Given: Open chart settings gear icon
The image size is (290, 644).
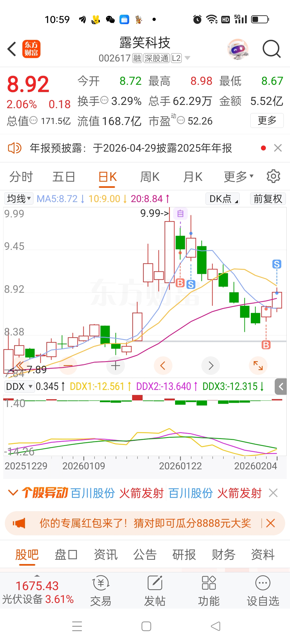Looking at the screenshot, I should (273, 176).
